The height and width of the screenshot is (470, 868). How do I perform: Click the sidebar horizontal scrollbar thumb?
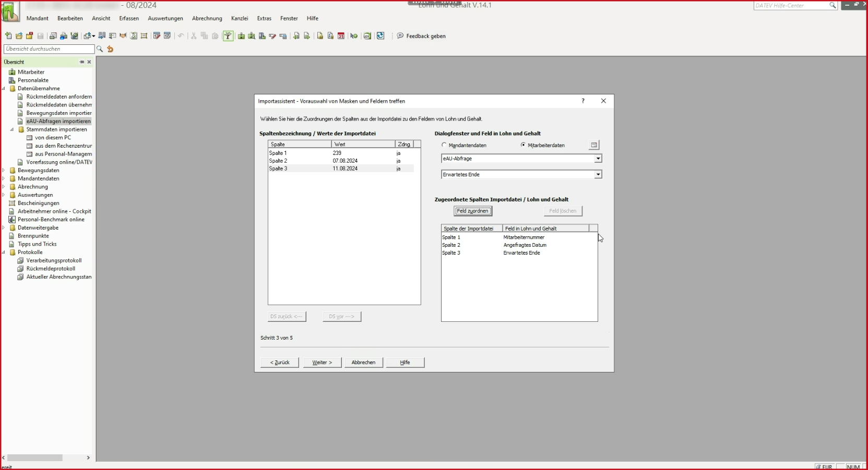(x=34, y=458)
